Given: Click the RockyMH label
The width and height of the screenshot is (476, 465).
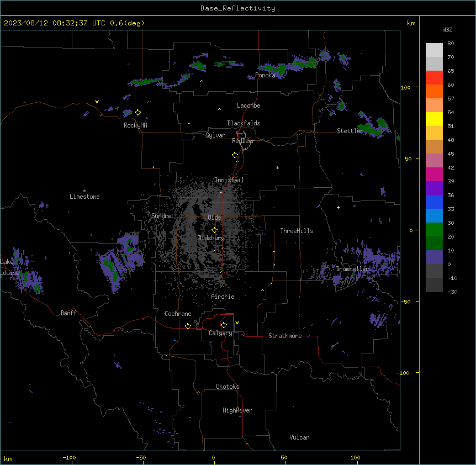Looking at the screenshot, I should click(x=135, y=125).
